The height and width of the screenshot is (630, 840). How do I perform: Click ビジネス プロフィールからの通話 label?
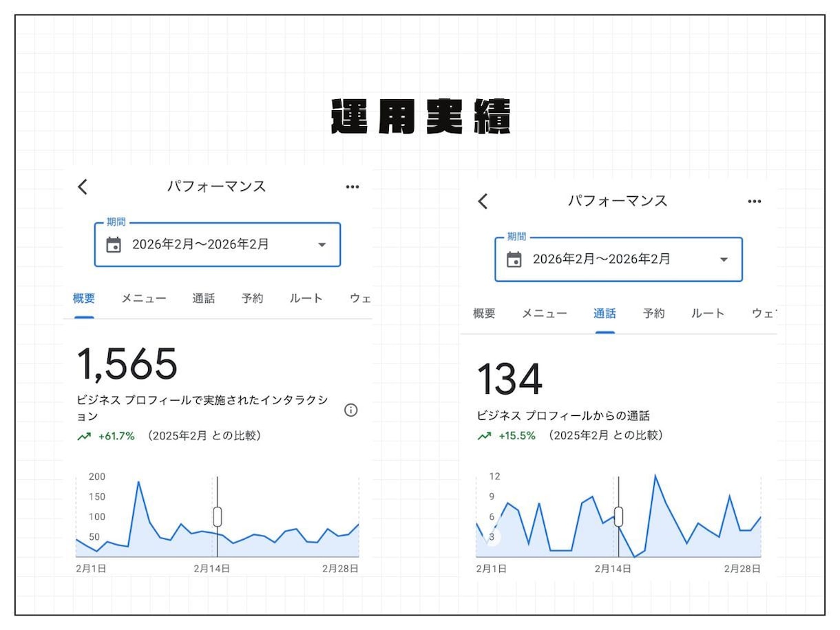coord(563,416)
